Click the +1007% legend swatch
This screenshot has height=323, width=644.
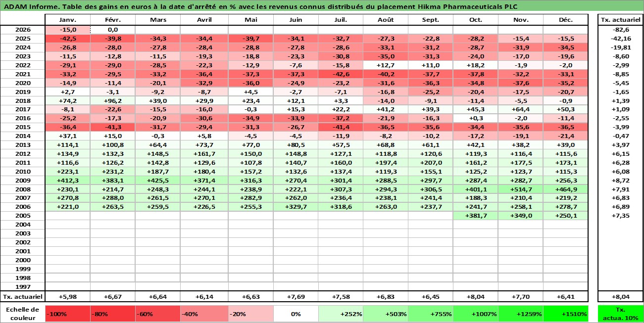(475, 314)
